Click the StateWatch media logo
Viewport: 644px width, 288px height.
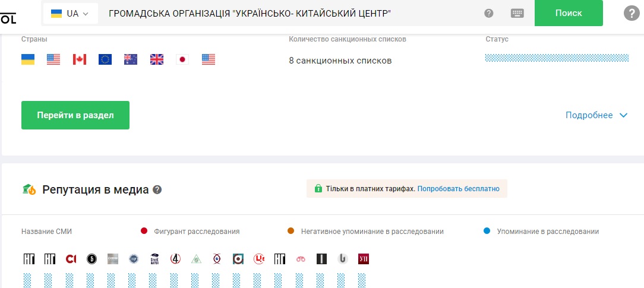[x=154, y=259]
